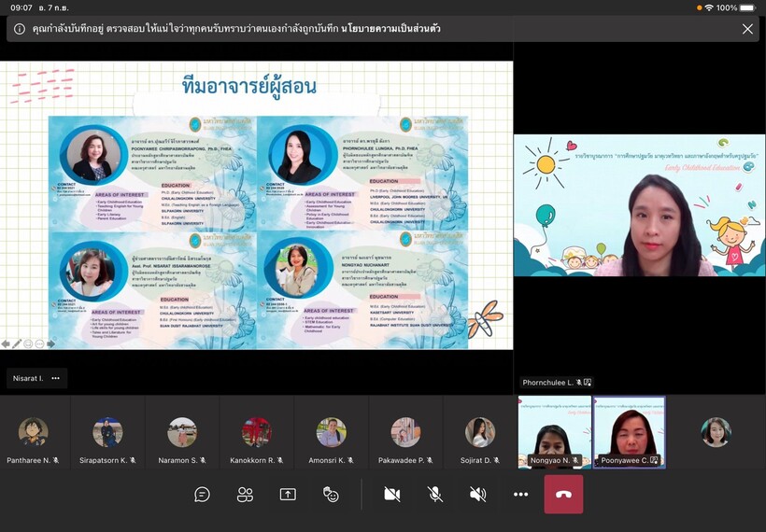The width and height of the screenshot is (766, 532).
Task: Open the meeting chat
Action: click(202, 495)
